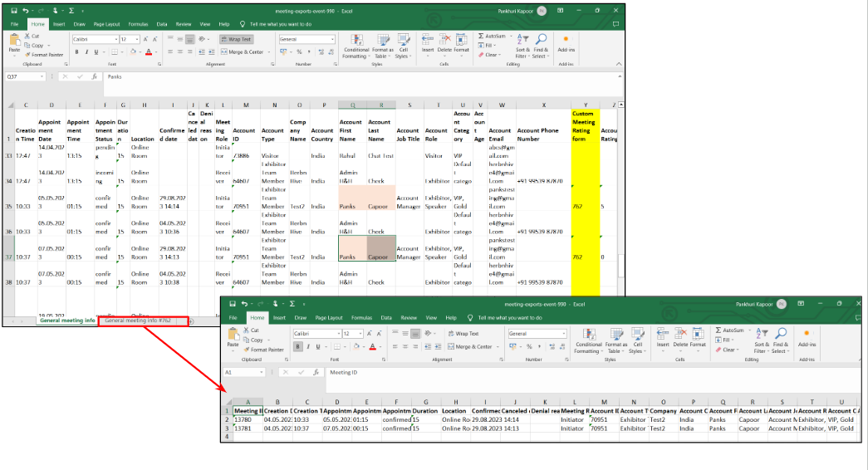Image resolution: width=868 pixels, height=470 pixels.
Task: Open Conditional Formatting in lower Excel window
Action: coord(588,340)
